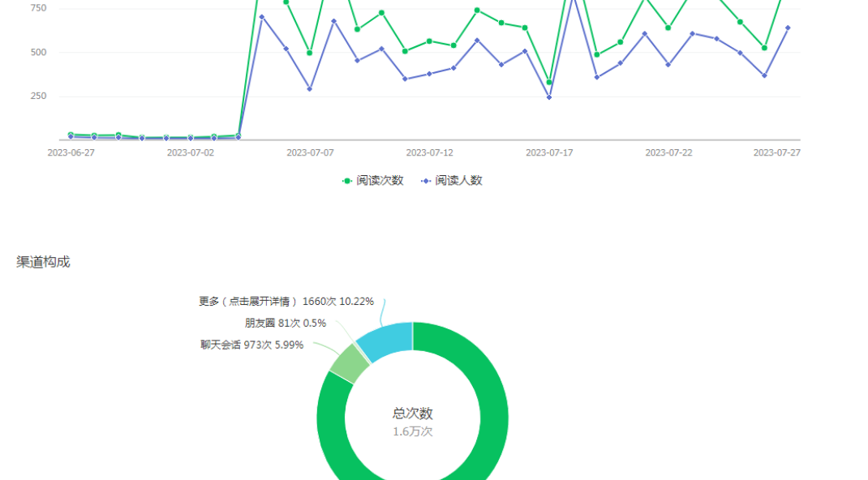Click the 2023-07-12 x-axis date label
Viewport: 868px width, 480px height.
[430, 152]
